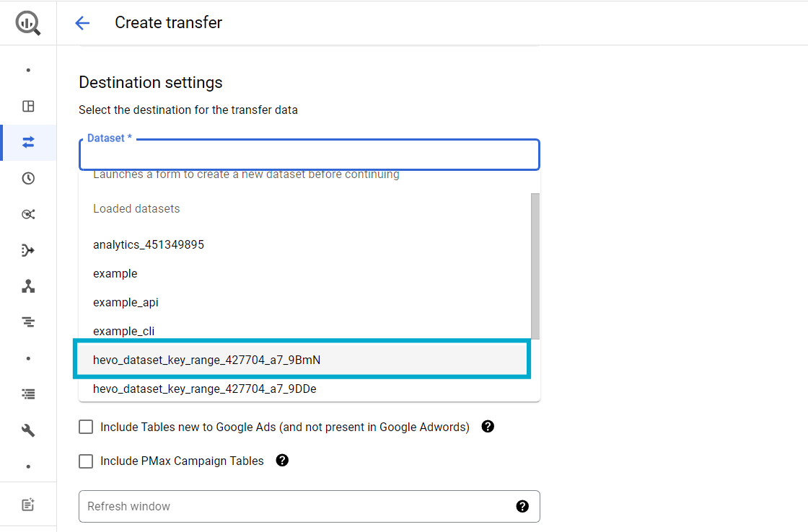Click the BigQuery logo icon
Screen dimensions: 808x532
[x=28, y=22]
